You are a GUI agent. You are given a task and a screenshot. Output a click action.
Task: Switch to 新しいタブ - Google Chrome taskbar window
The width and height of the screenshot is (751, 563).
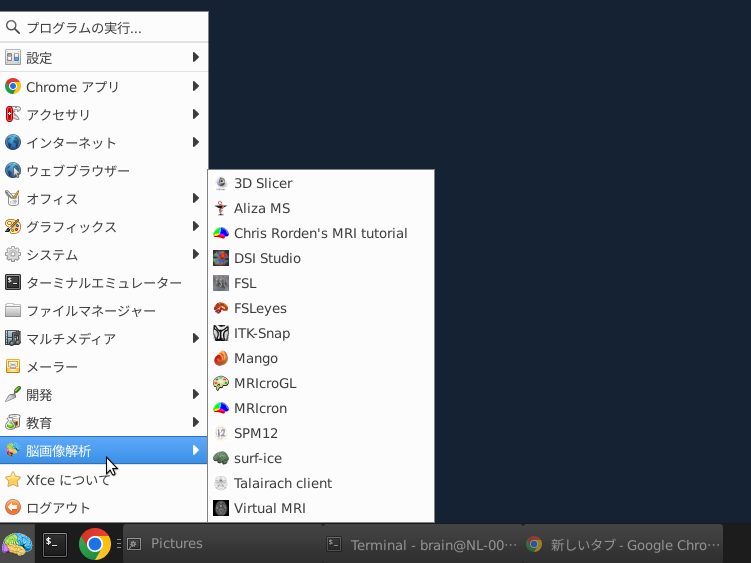click(623, 544)
